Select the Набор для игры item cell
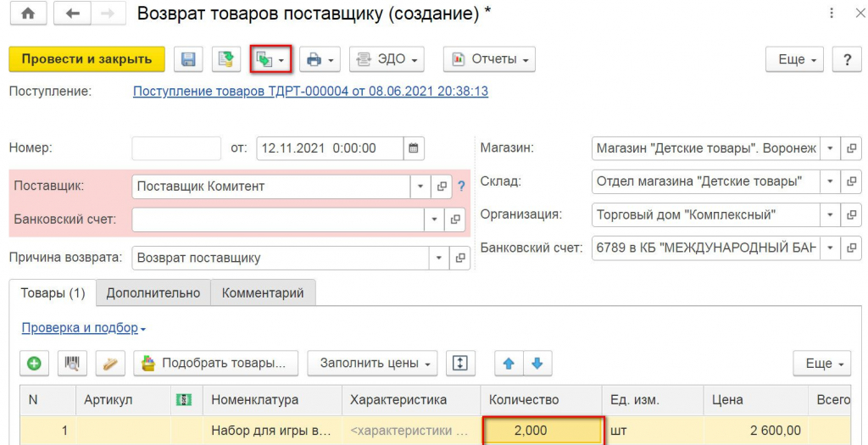 click(273, 430)
